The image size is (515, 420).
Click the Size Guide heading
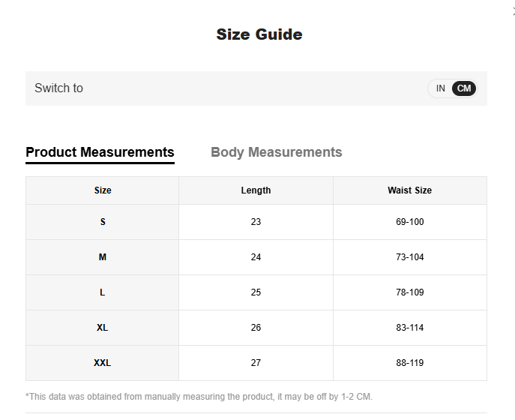pyautogui.click(x=259, y=34)
